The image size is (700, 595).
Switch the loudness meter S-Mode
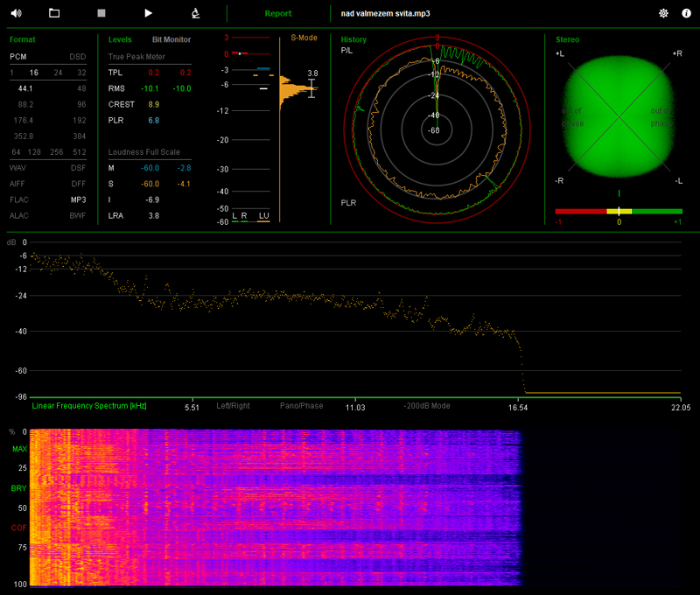pos(304,38)
